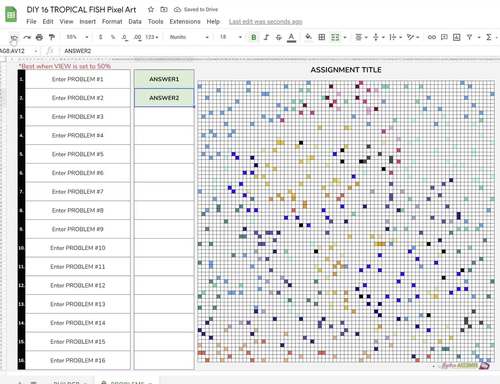Toggle bold formatting
This screenshot has height=384, width=500.
[254, 37]
